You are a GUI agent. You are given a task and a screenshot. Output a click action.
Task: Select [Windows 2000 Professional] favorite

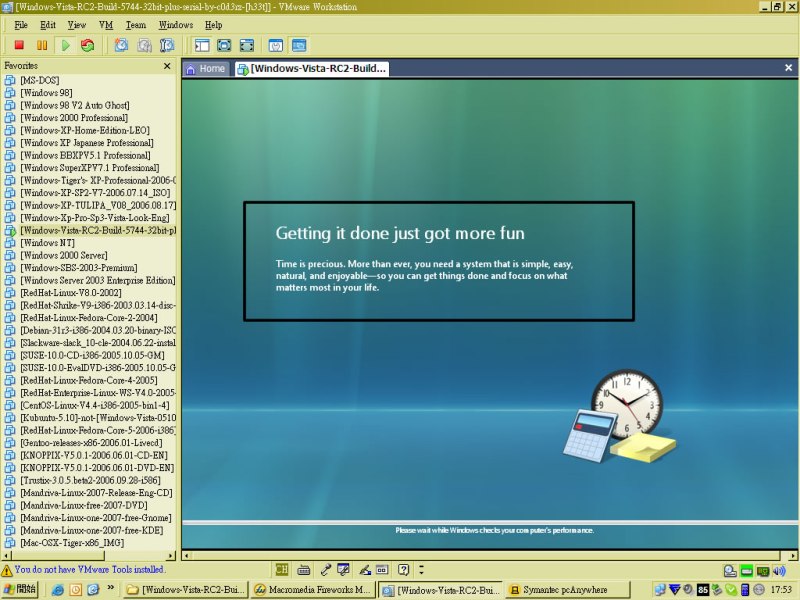74,117
